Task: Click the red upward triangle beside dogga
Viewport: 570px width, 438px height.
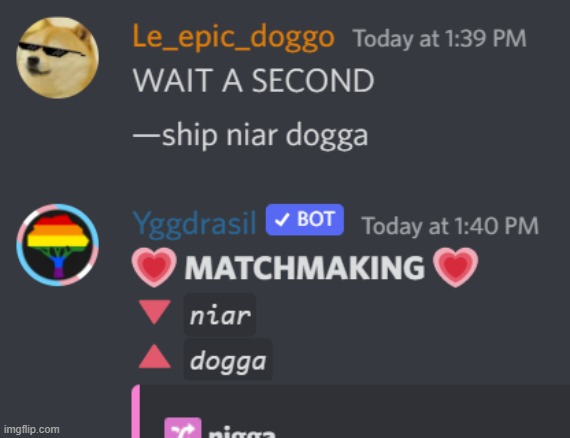Action: [154, 357]
